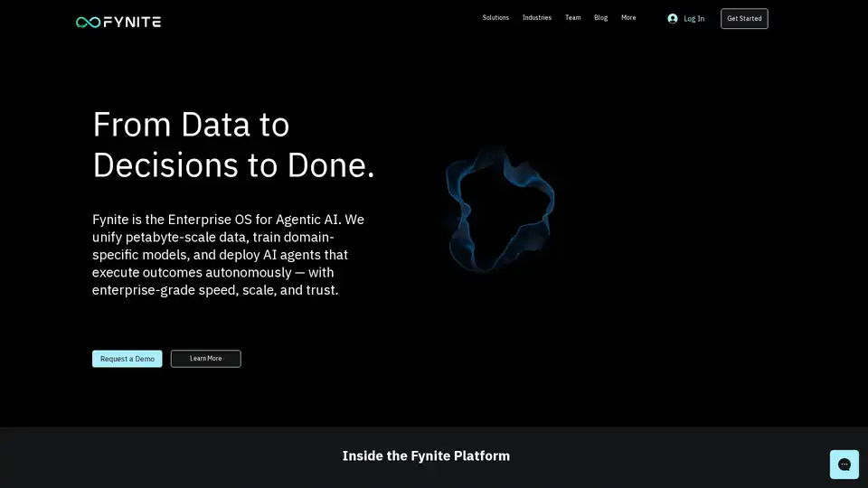Click the user avatar icon
Viewport: 868px width, 488px height.
tap(672, 18)
